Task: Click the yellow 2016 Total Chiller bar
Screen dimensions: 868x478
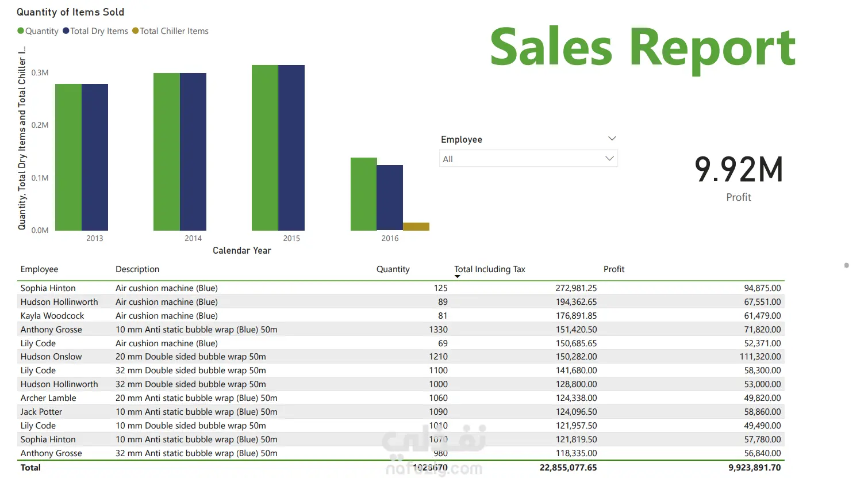Action: pos(417,227)
